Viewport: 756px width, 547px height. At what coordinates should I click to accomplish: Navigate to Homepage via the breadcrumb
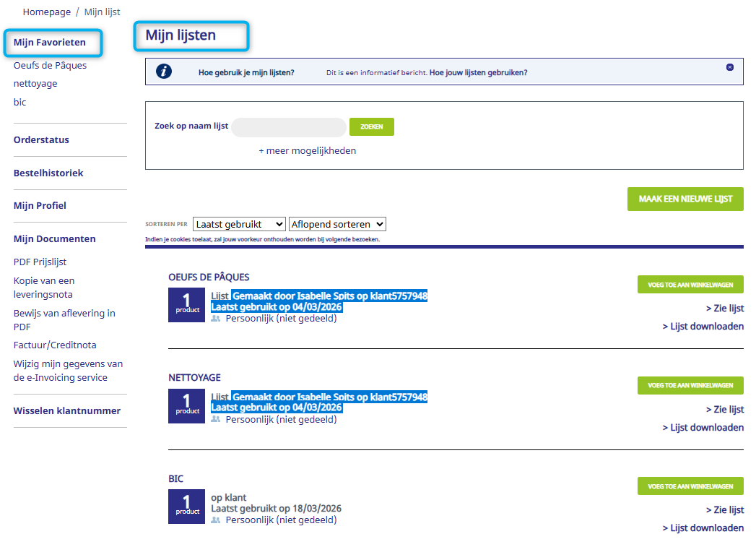coord(47,12)
